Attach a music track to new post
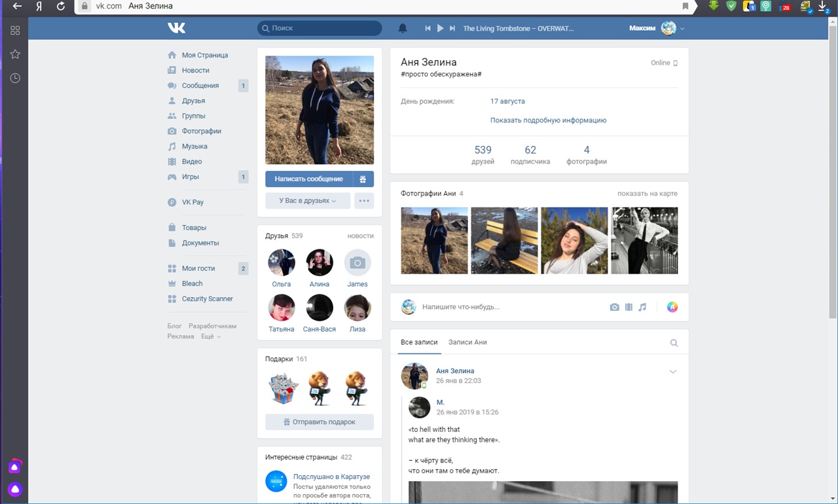This screenshot has height=504, width=838. click(x=642, y=307)
